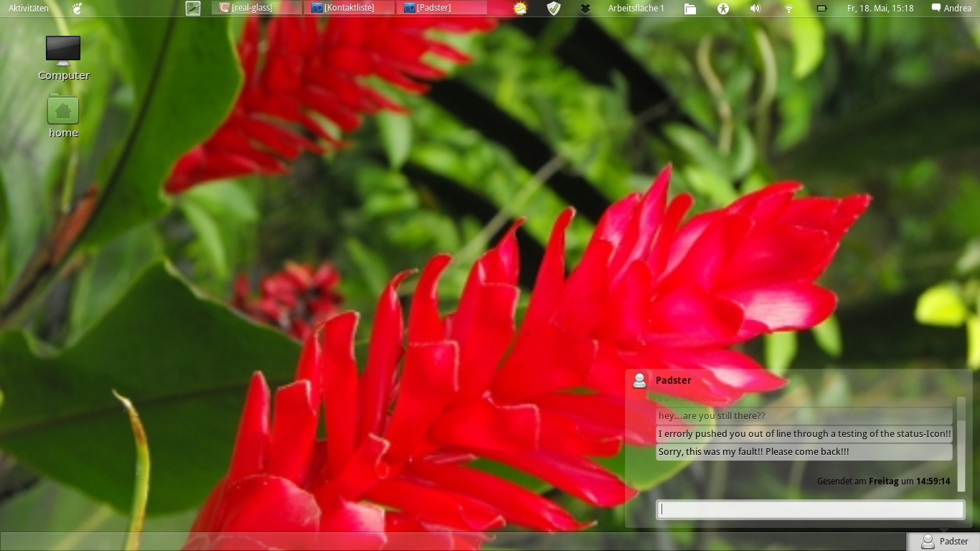Click the GNOME foot icon
The image size is (980, 551).
pyautogui.click(x=77, y=9)
